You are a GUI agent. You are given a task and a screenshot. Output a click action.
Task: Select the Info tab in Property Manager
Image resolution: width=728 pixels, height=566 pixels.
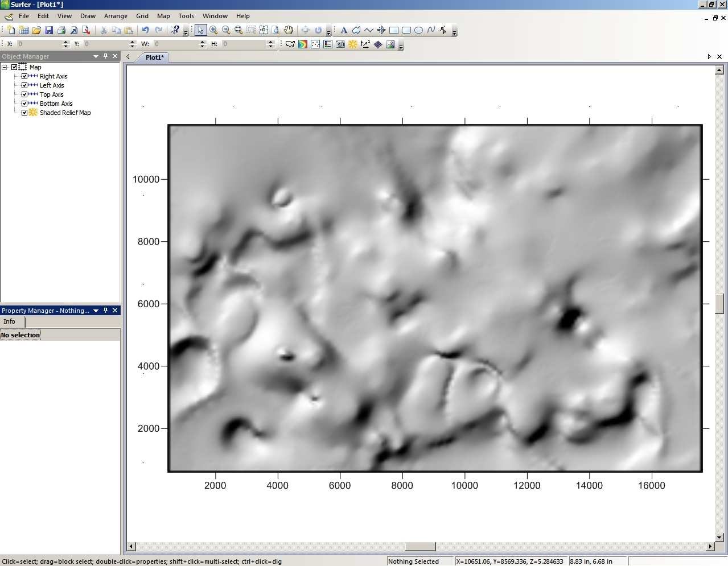click(10, 322)
